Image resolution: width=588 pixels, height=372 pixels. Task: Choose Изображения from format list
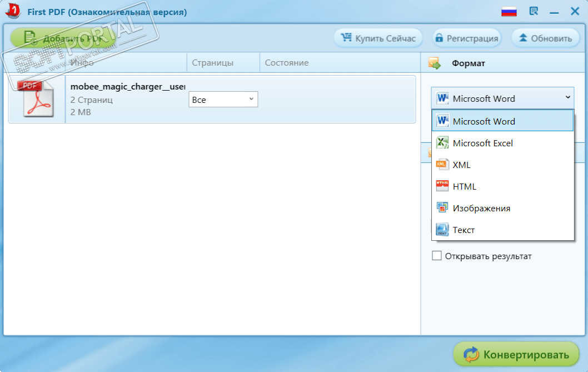[502, 208]
